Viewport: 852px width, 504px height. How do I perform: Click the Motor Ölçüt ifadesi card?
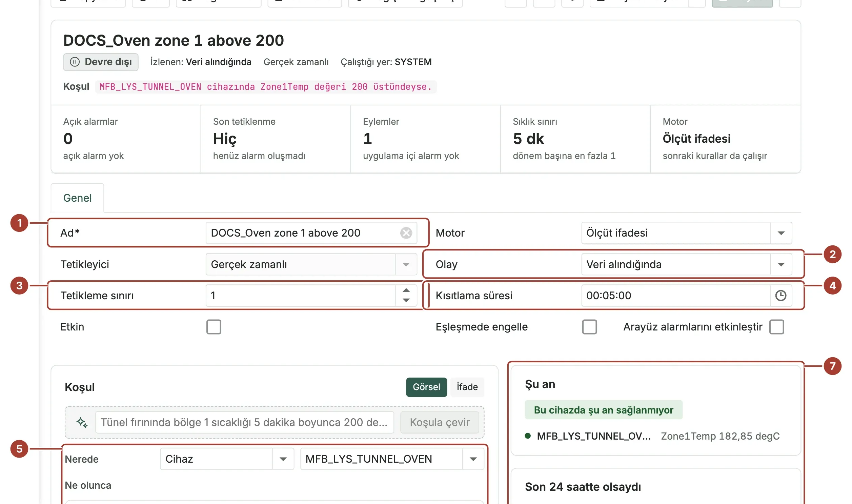tap(725, 139)
